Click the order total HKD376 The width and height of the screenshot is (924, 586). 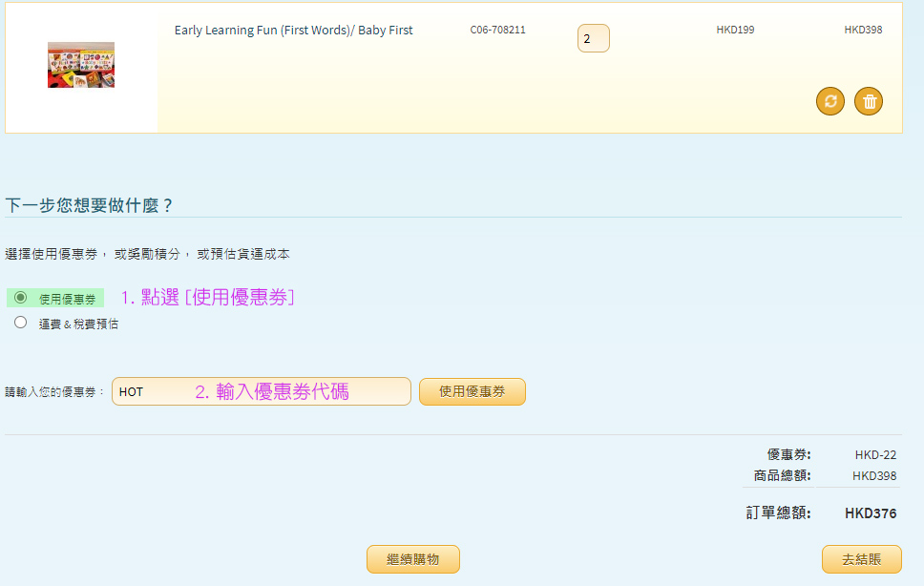(870, 513)
